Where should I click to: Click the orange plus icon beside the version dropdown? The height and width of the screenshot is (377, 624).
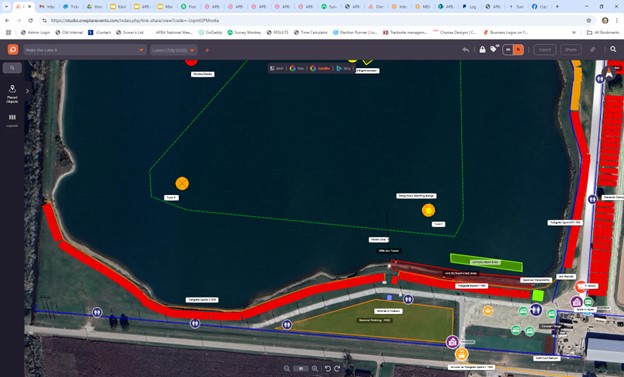pyautogui.click(x=207, y=50)
